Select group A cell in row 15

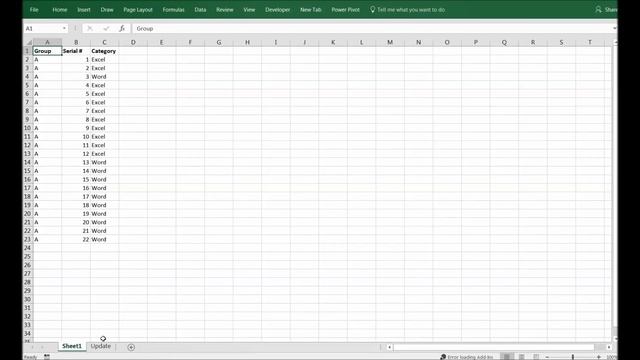click(x=47, y=171)
